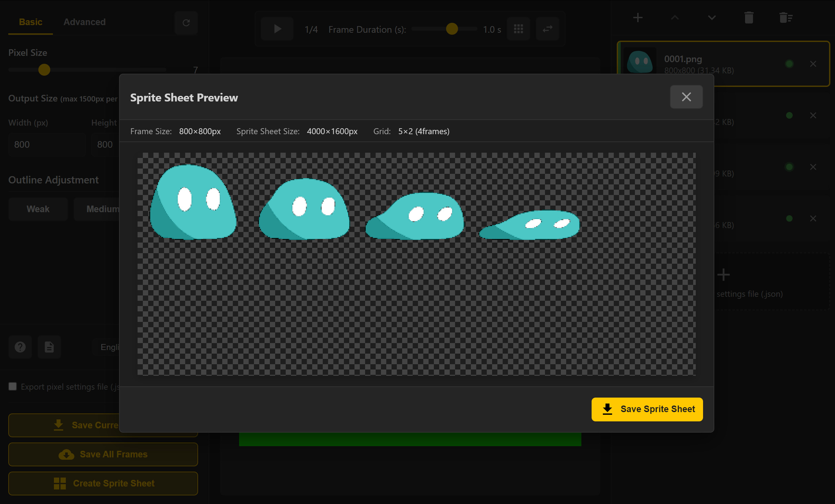
Task: Move frame down using the chevron icon
Action: pyautogui.click(x=712, y=17)
